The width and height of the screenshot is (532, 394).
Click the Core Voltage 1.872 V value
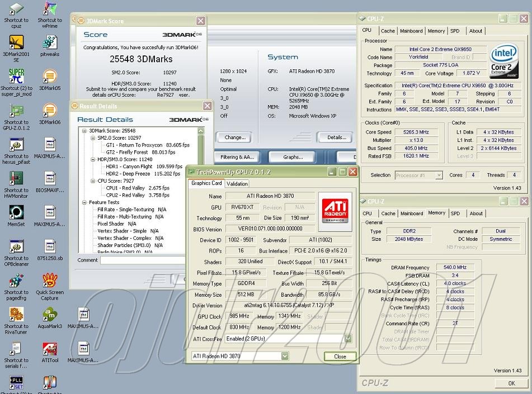point(471,73)
